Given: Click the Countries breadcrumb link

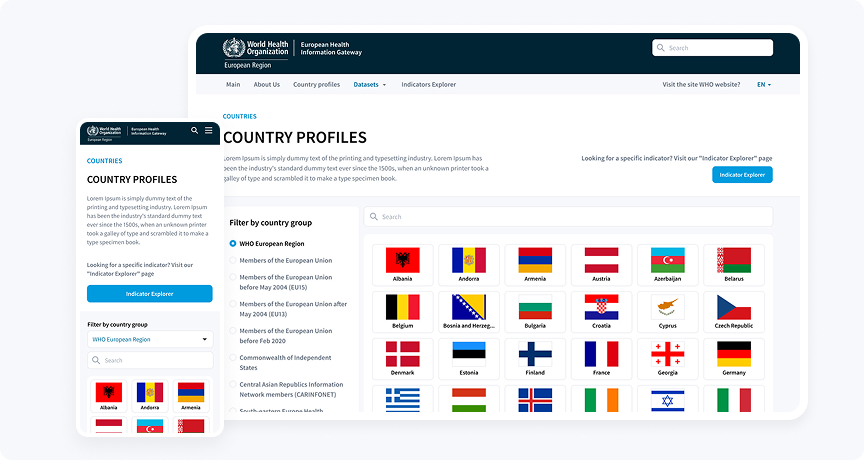Looking at the screenshot, I should click(x=239, y=116).
